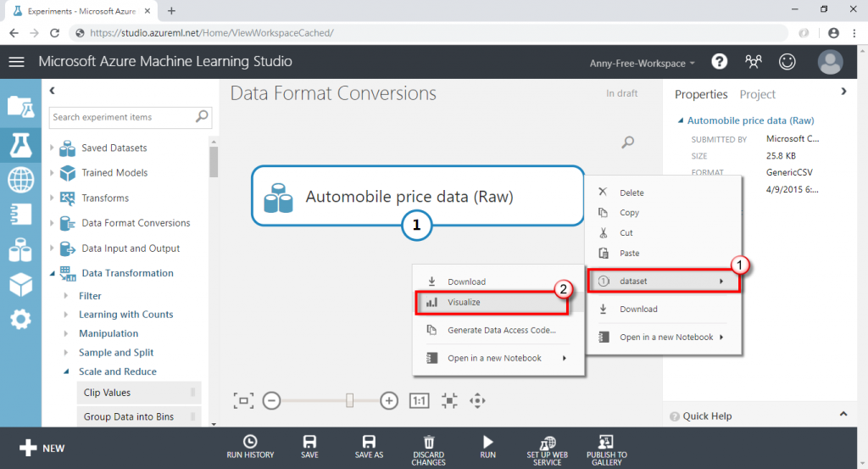Viewport: 868px width, 469px height.
Task: Expand Learning with Counts subcategory
Action: click(x=66, y=315)
